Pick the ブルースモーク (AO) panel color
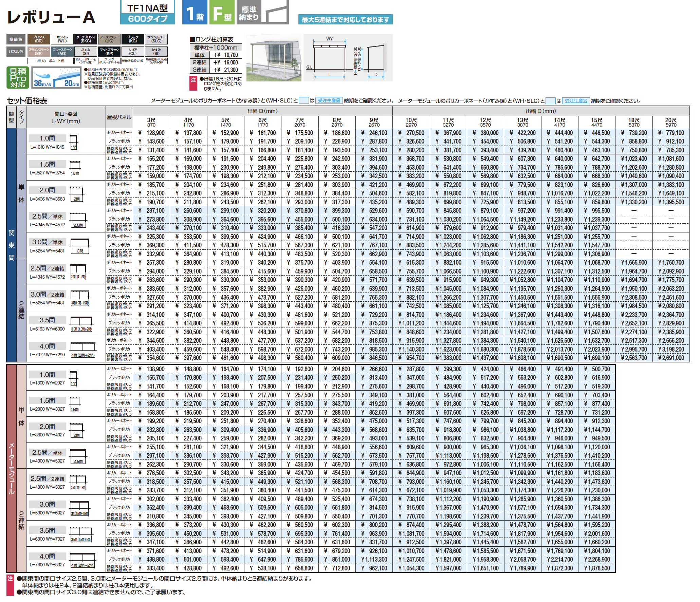 [x=62, y=52]
